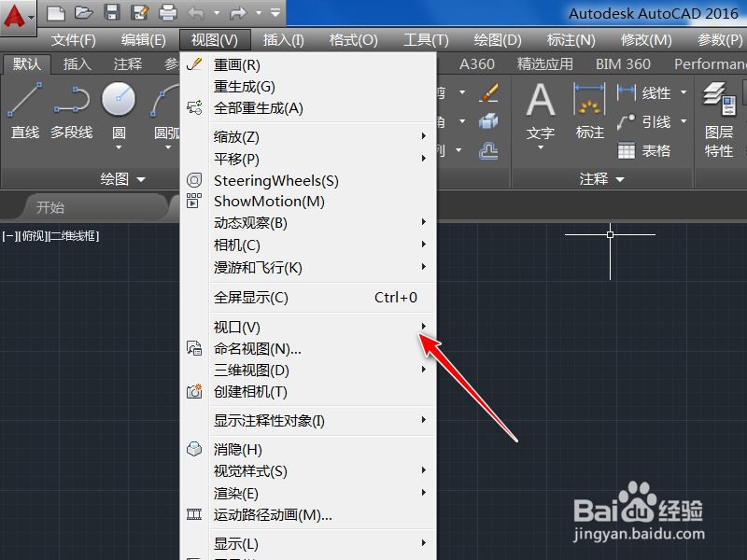Choose 全屏显示(C) Ctrl+0 entry
747x560 pixels.
308,298
